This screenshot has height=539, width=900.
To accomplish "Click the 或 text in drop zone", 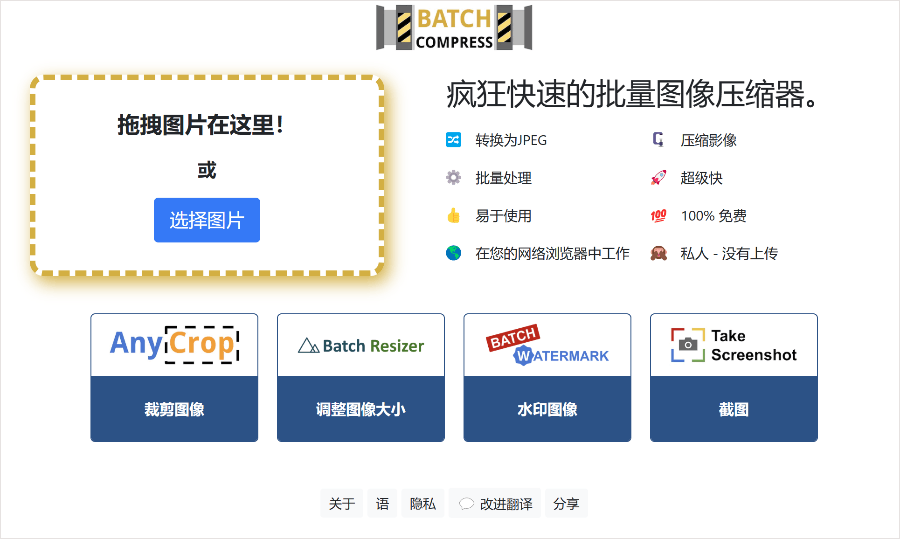I will [x=207, y=170].
